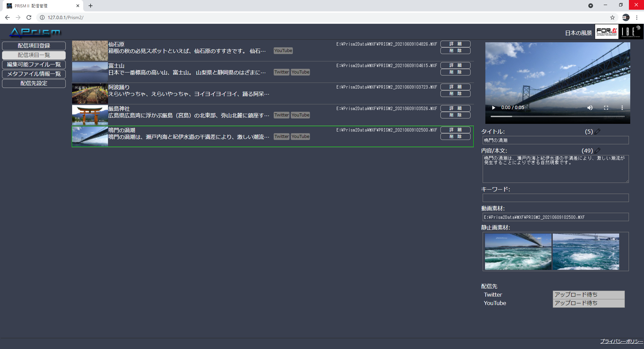
Task: Reload the browser page
Action: tap(29, 17)
